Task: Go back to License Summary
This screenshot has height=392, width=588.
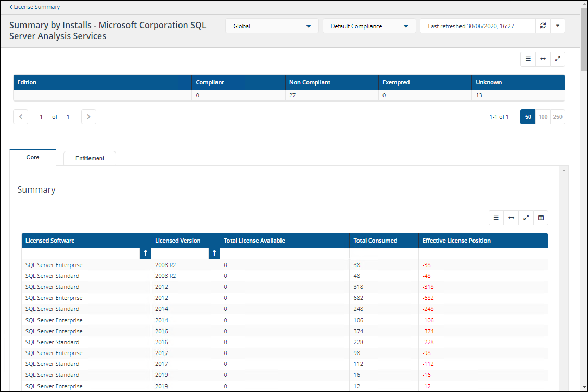Action: (35, 7)
